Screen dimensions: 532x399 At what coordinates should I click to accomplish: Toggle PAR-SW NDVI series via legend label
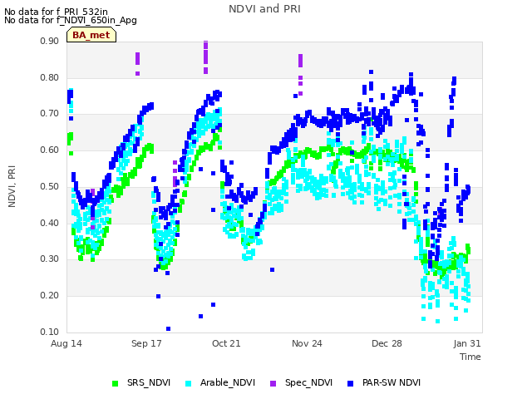tap(392, 382)
